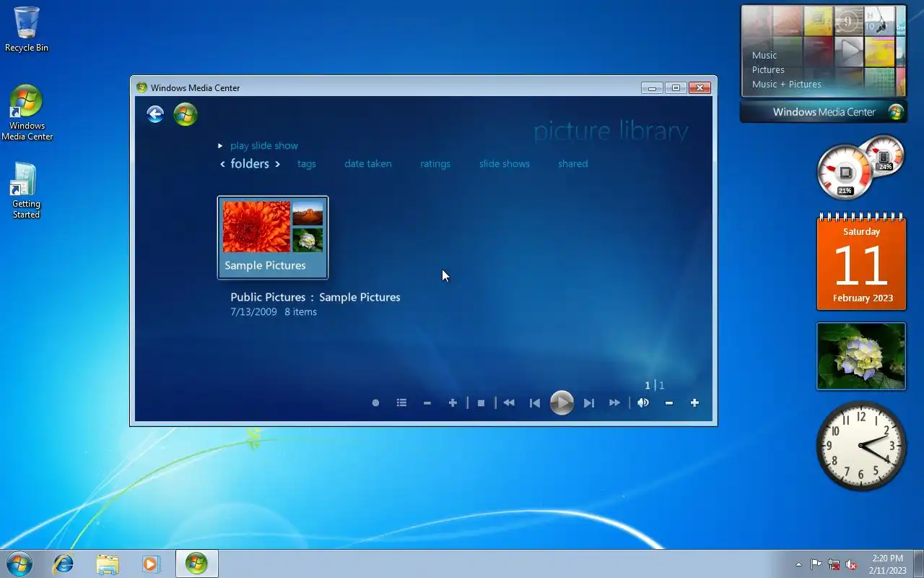Click channel up plus button

tap(453, 403)
